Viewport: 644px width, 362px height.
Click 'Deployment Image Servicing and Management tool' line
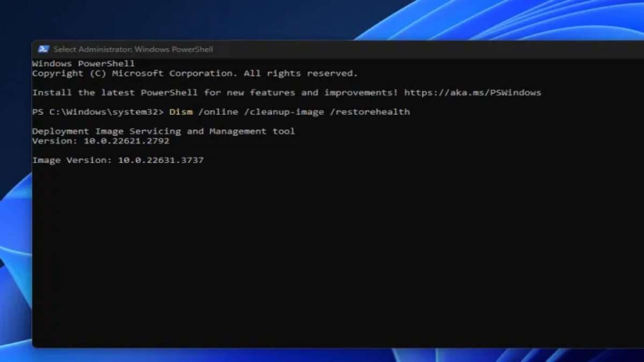[x=164, y=131]
